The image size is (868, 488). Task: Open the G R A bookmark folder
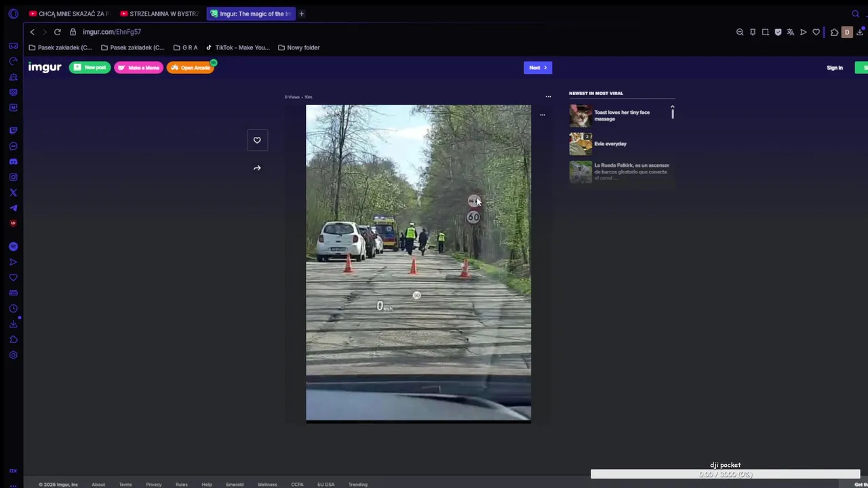point(185,47)
